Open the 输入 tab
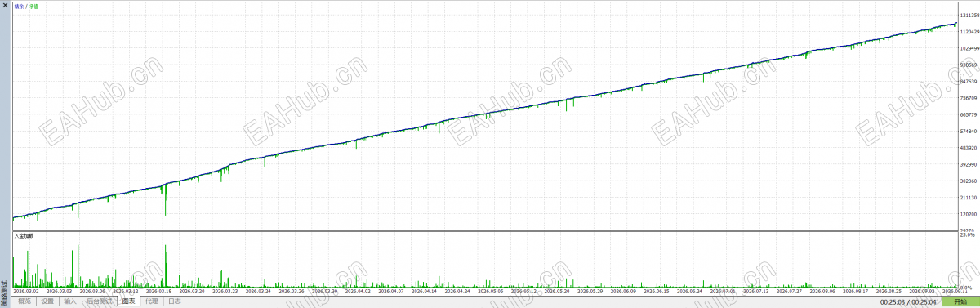 pyautogui.click(x=70, y=301)
